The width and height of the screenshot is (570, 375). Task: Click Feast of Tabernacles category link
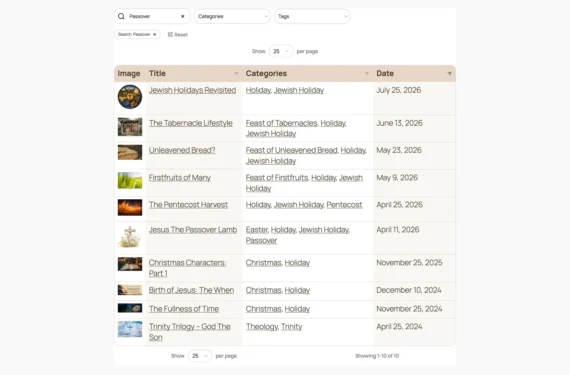tap(281, 123)
